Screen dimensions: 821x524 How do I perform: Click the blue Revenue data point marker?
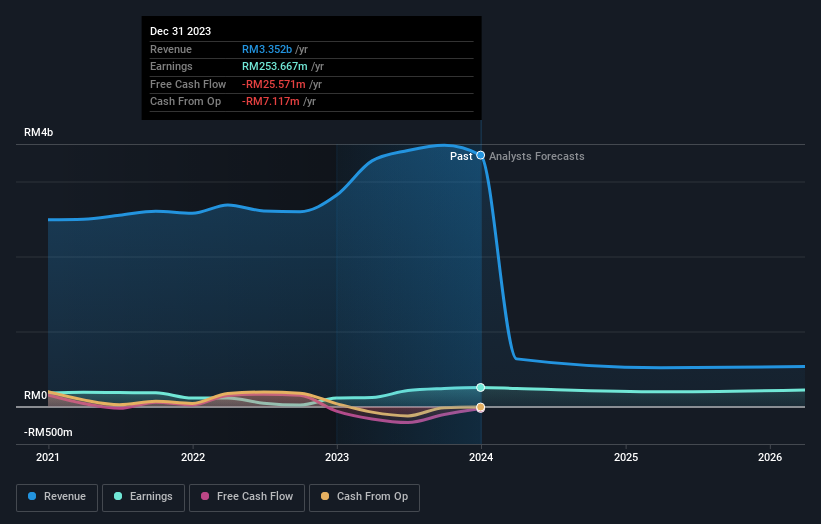point(480,155)
